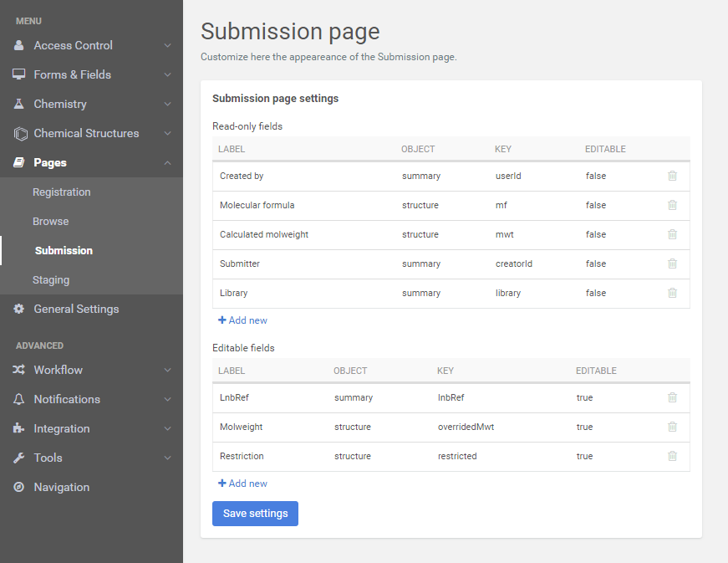The image size is (728, 563).
Task: Select Browse in the Pages submenu
Action: coord(50,221)
